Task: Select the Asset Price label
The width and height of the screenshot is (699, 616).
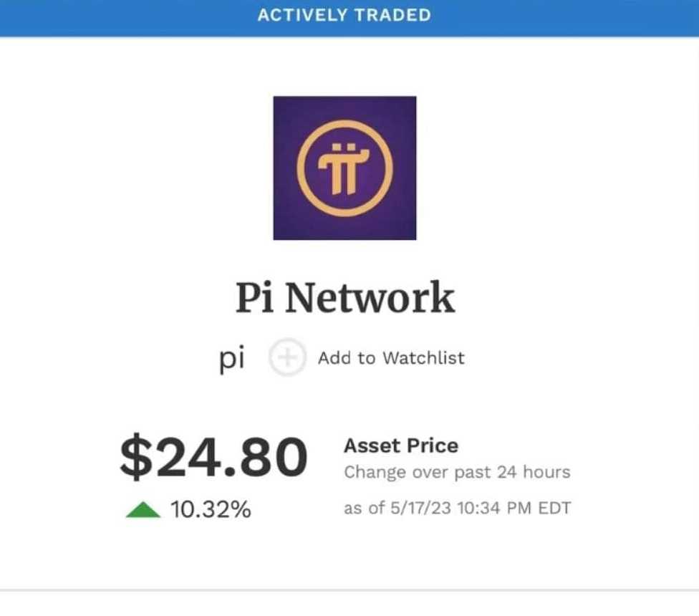Action: (x=400, y=446)
